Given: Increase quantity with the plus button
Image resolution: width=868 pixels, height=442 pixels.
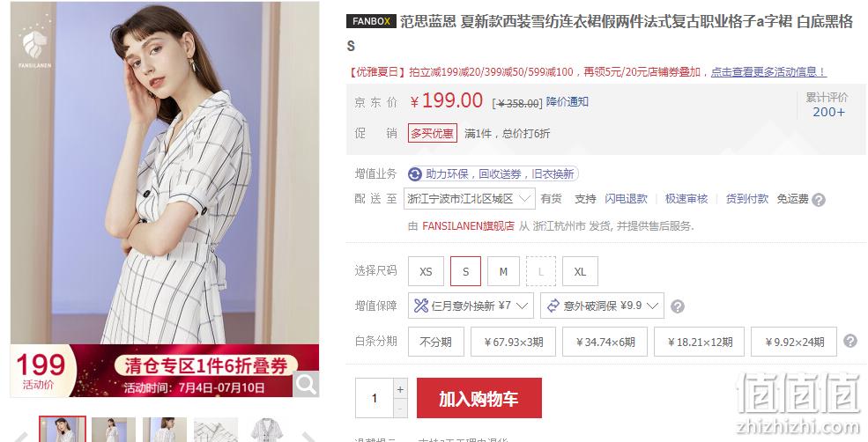Looking at the screenshot, I should (x=400, y=389).
